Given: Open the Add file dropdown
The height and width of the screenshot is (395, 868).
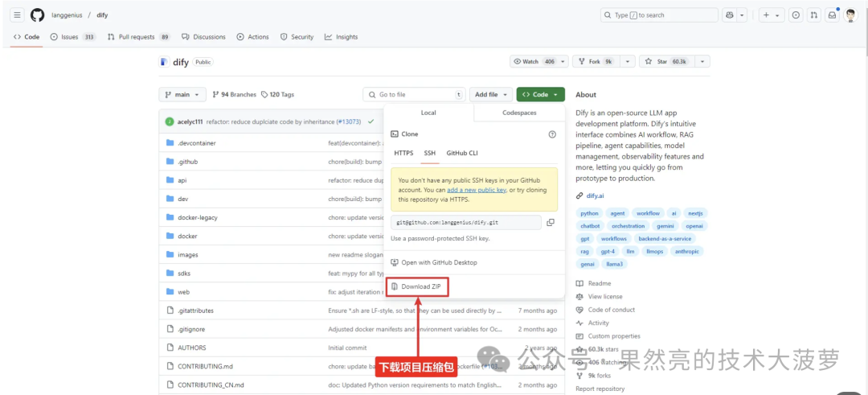Looking at the screenshot, I should tap(490, 95).
